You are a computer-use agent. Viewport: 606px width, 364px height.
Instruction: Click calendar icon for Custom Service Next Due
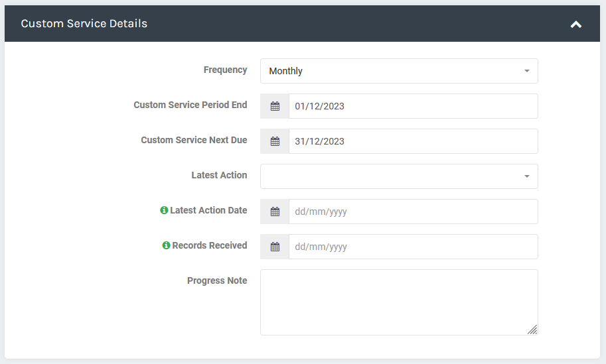[275, 141]
